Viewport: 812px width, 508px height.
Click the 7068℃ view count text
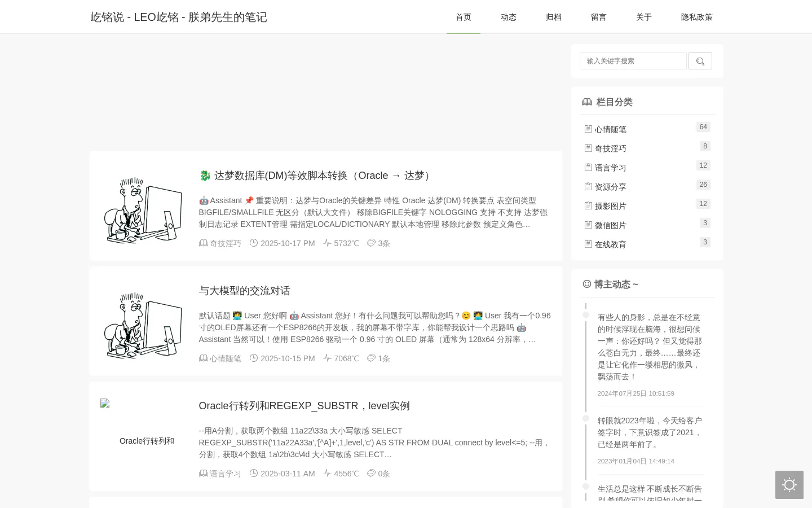346,358
